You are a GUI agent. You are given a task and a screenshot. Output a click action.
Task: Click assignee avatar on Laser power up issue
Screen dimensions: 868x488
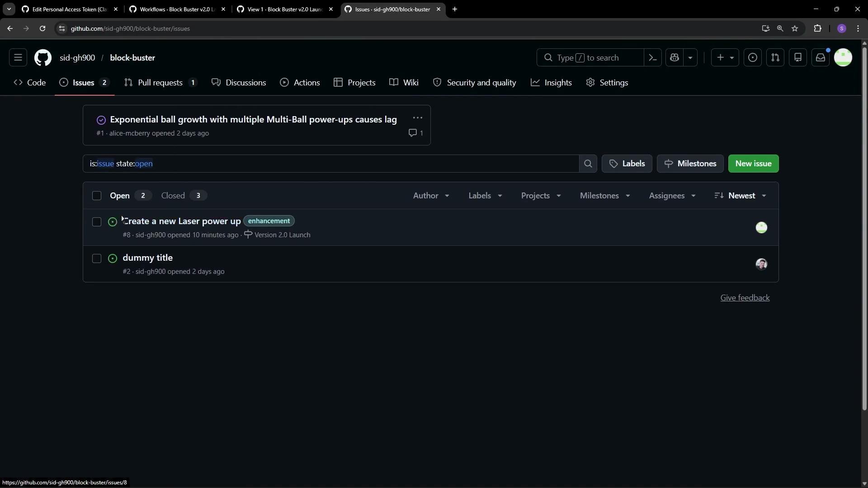[x=761, y=227]
